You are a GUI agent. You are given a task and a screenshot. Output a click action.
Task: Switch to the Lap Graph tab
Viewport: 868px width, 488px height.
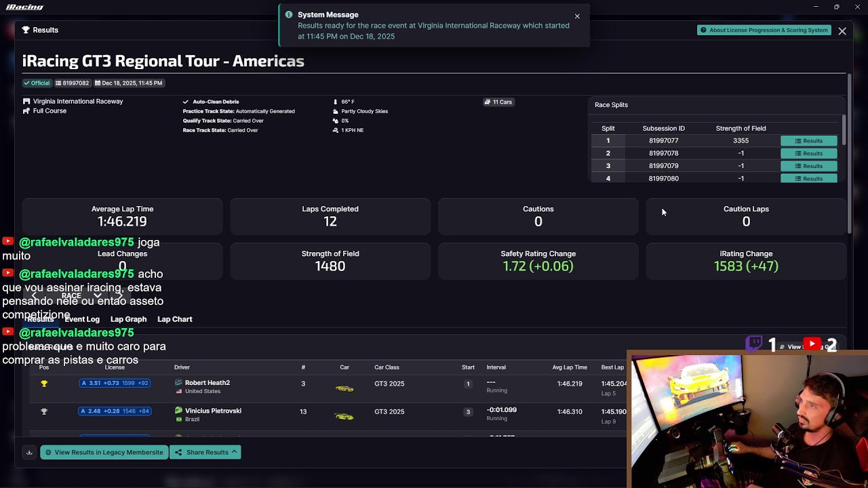click(x=128, y=319)
